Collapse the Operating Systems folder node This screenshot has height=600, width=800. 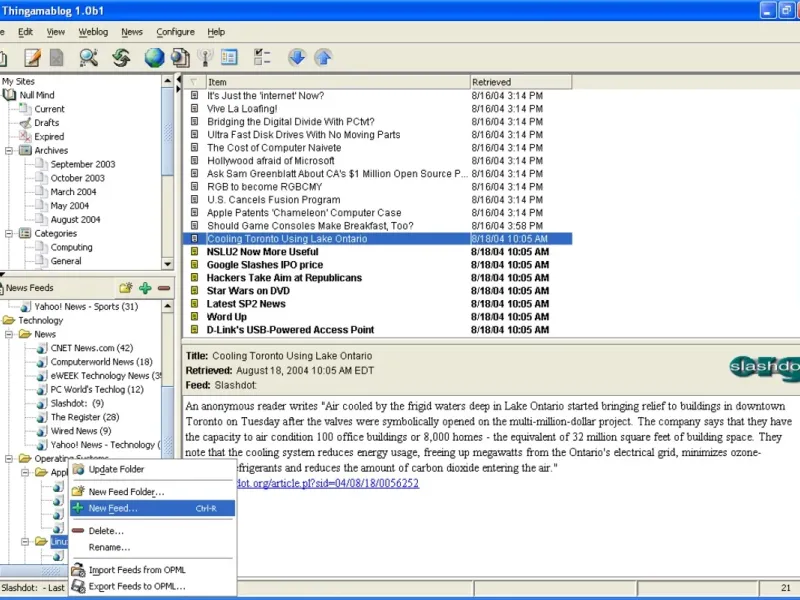coord(9,459)
